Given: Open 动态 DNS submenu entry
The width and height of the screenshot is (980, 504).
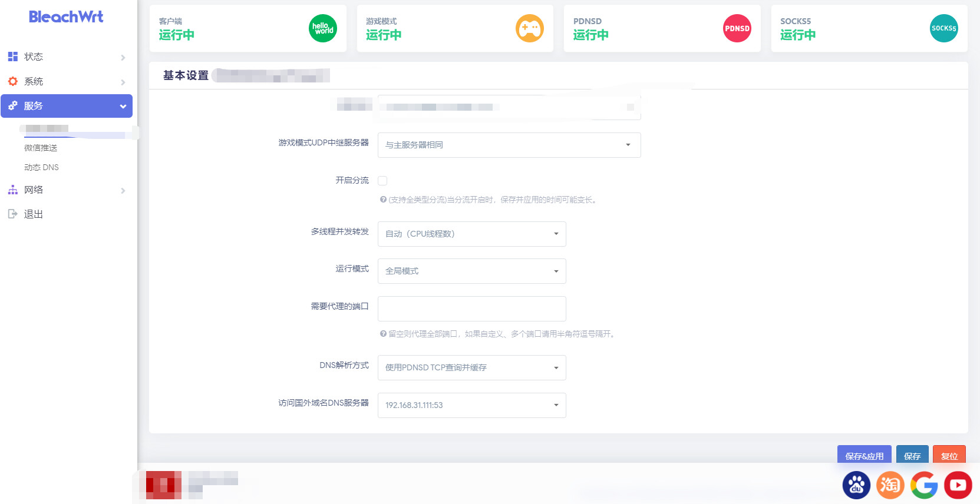Looking at the screenshot, I should [x=41, y=167].
